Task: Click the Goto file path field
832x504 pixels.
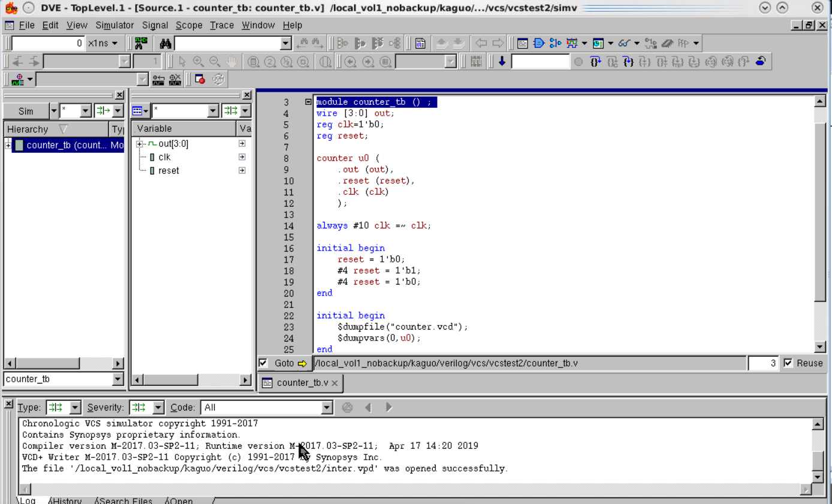Action: tap(529, 363)
